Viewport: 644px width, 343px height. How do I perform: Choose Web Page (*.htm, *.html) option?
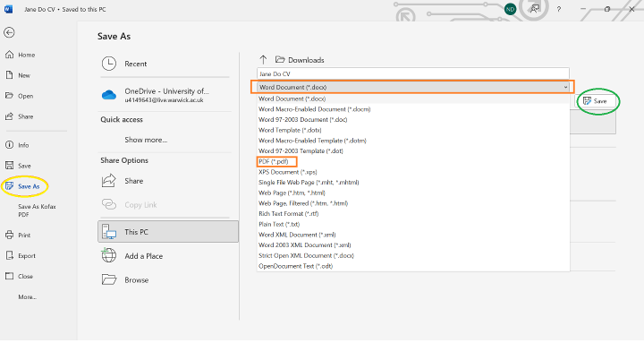point(292,193)
